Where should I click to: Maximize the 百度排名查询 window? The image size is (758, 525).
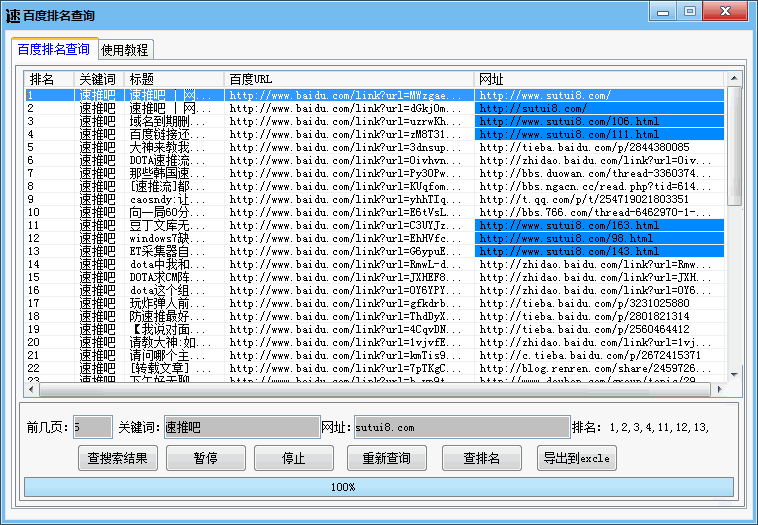coord(689,12)
